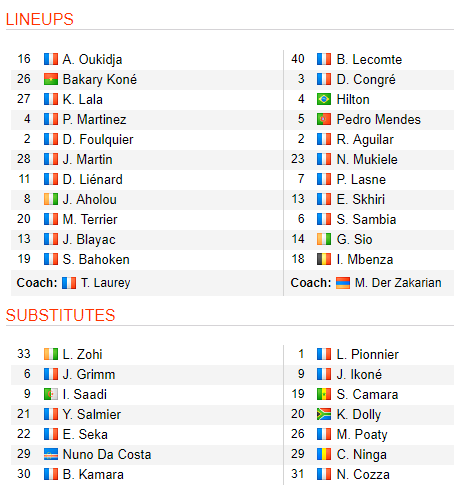Click the LINEUPS section heading
This screenshot has width=454, height=495.
click(x=40, y=19)
